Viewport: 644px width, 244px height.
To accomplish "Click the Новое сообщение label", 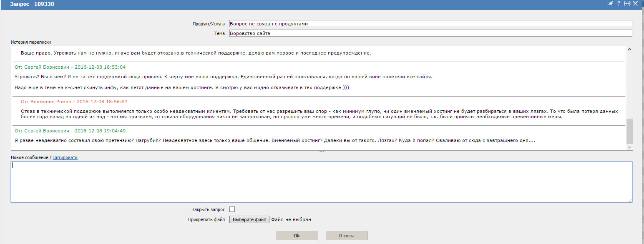I will click(x=30, y=157).
